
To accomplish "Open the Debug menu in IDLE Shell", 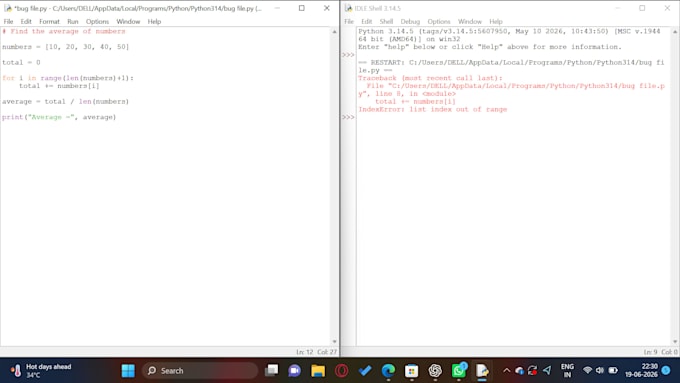I will (x=410, y=21).
